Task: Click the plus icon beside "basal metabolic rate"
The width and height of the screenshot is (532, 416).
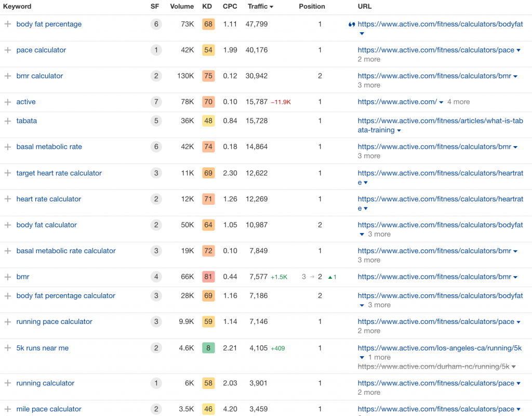Action: [x=7, y=147]
